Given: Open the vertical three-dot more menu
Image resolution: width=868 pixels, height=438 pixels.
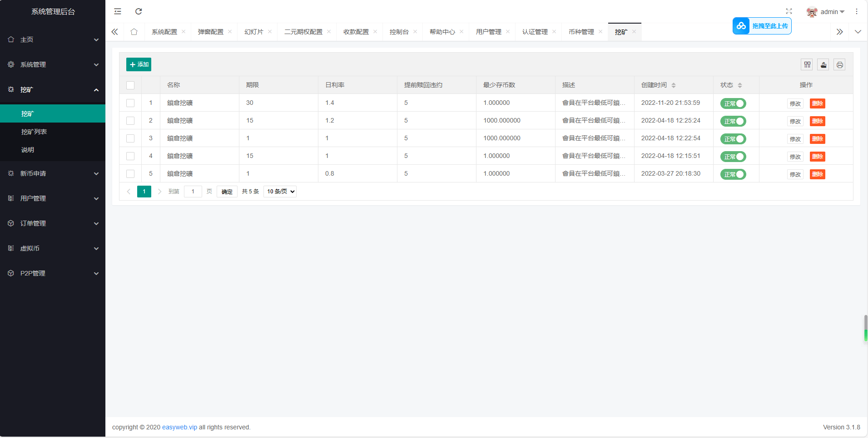Looking at the screenshot, I should 857,11.
